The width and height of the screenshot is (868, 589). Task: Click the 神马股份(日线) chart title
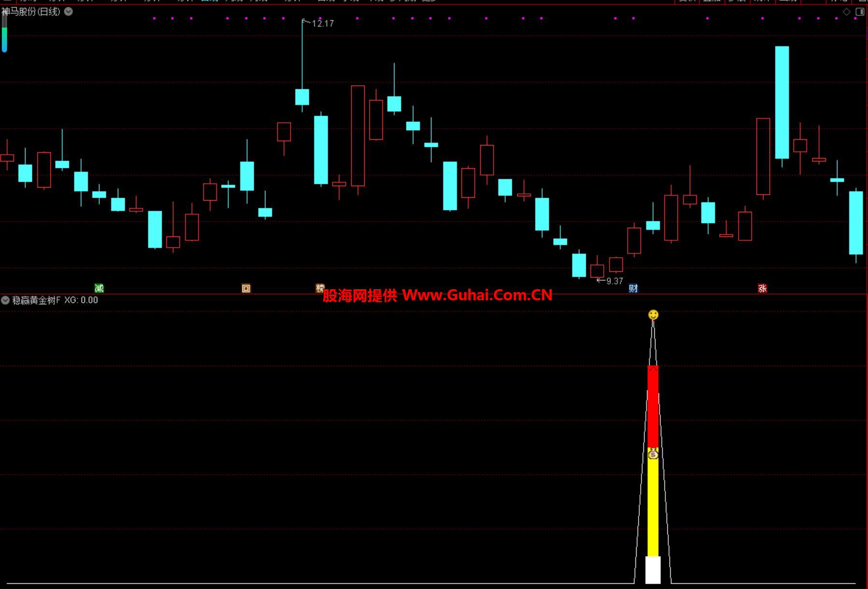(31, 12)
